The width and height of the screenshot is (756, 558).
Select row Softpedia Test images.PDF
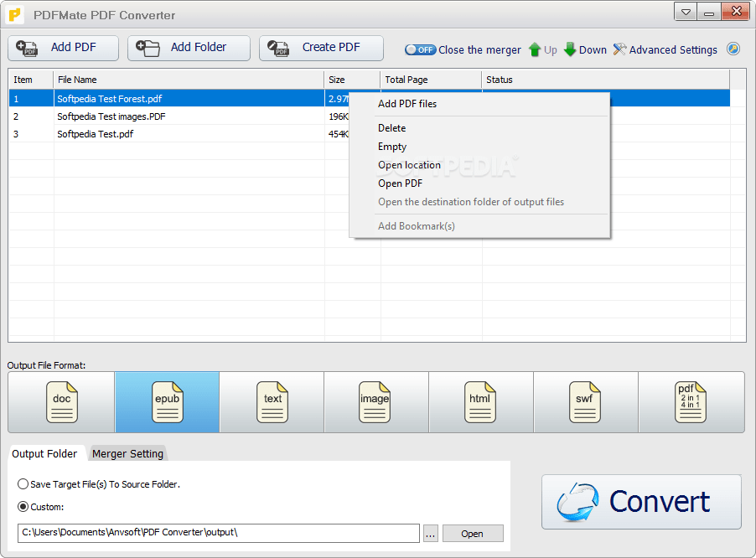369,116
